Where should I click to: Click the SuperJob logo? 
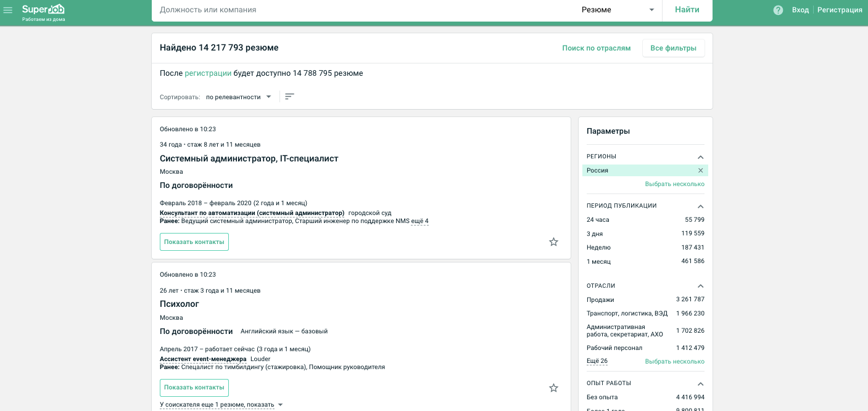(42, 9)
